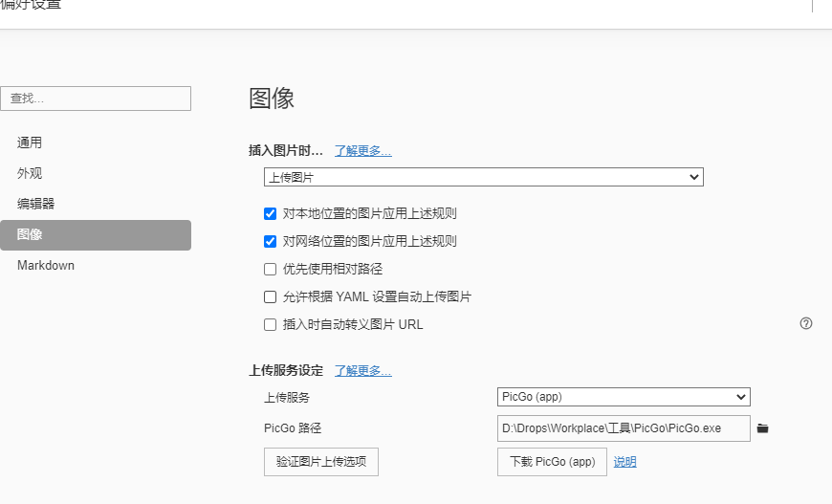Image resolution: width=832 pixels, height=504 pixels.
Task: Click 了解更多 link next to 插入图片时
Action: [x=362, y=151]
